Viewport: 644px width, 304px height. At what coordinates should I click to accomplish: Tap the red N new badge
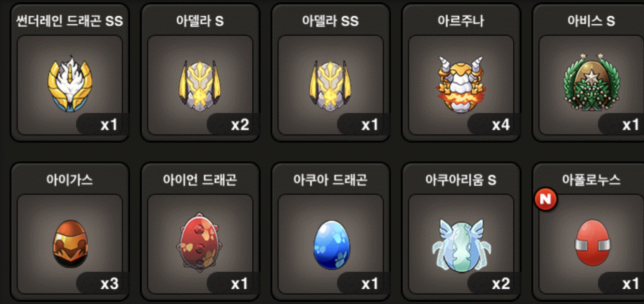[x=545, y=199]
